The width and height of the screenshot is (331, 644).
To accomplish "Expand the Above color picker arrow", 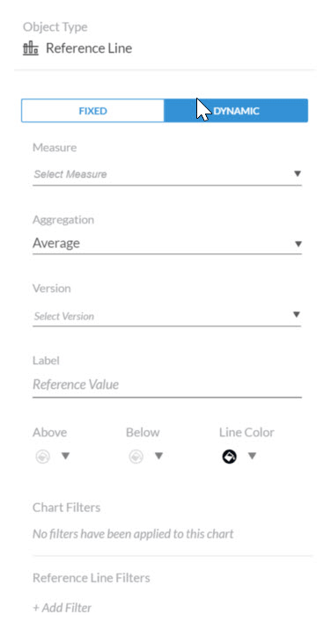I will [66, 456].
